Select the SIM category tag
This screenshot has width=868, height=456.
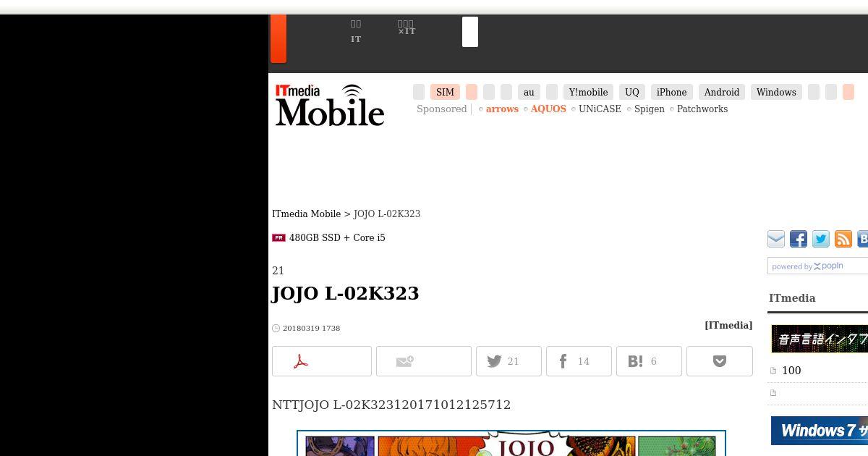click(445, 92)
